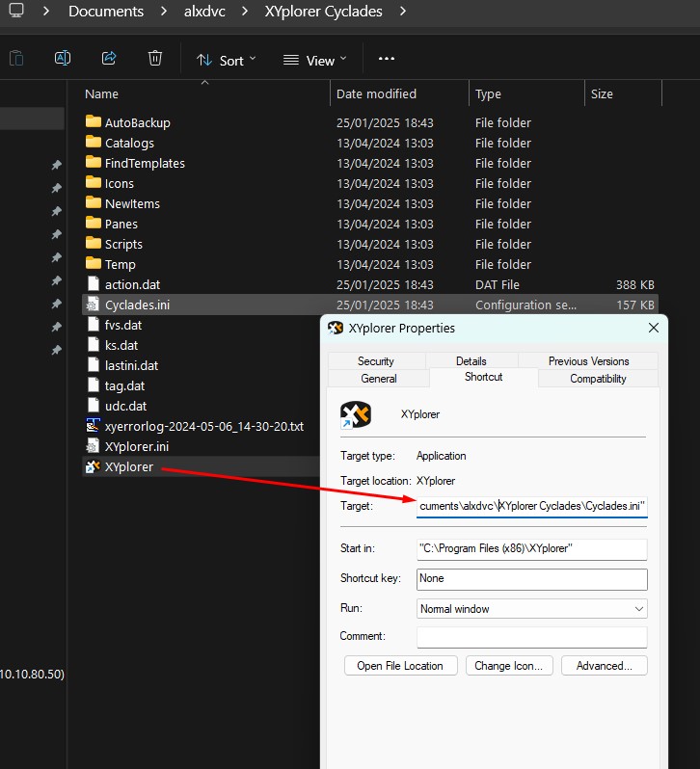
Task: Select the Cyclades.ini file
Action: (x=137, y=305)
